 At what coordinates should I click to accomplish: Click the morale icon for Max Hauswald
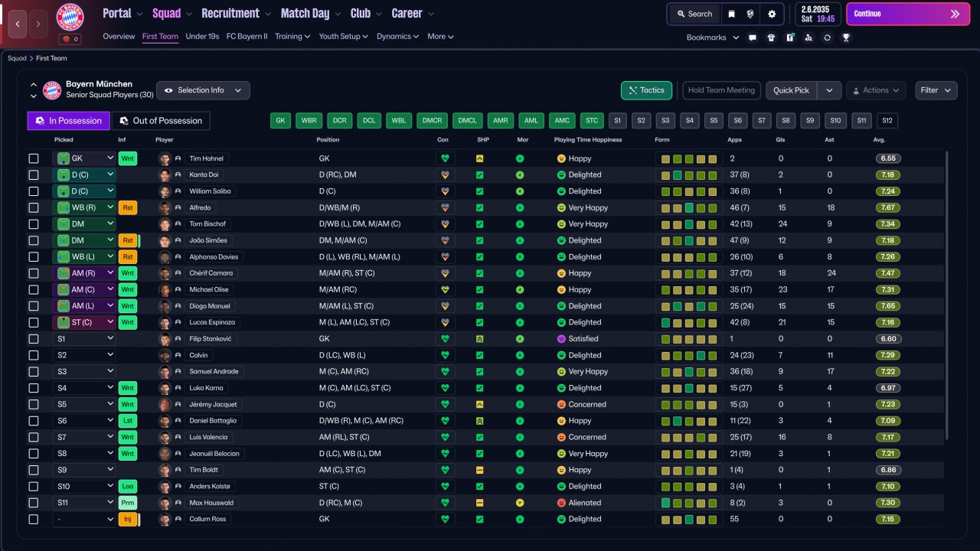[520, 503]
